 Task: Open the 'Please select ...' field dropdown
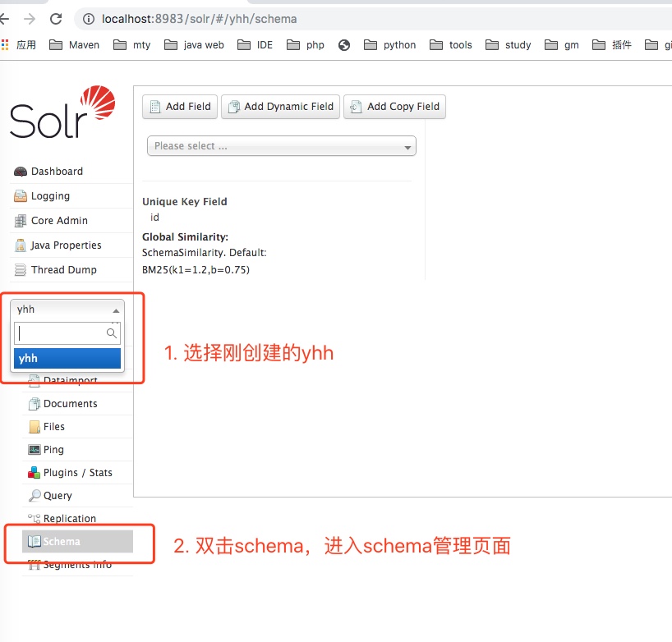[x=281, y=145]
